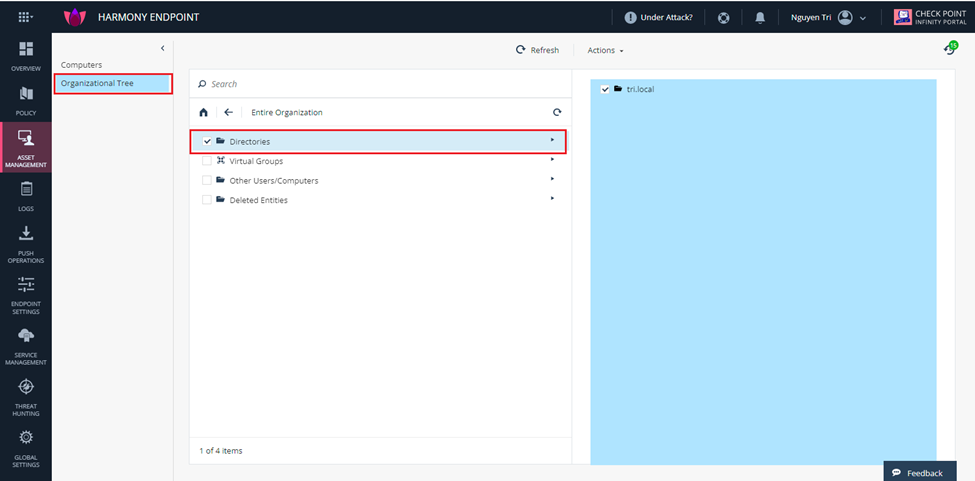Uncheck the tri.local checkbox
This screenshot has width=975, height=481.
tap(605, 89)
